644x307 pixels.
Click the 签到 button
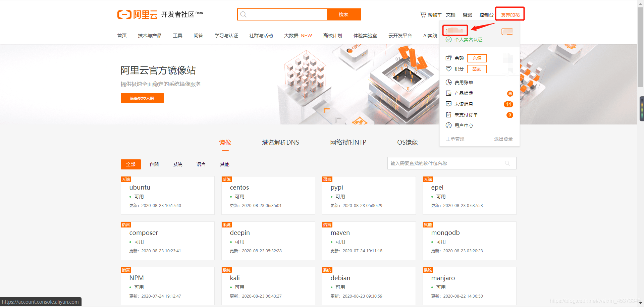(477, 69)
